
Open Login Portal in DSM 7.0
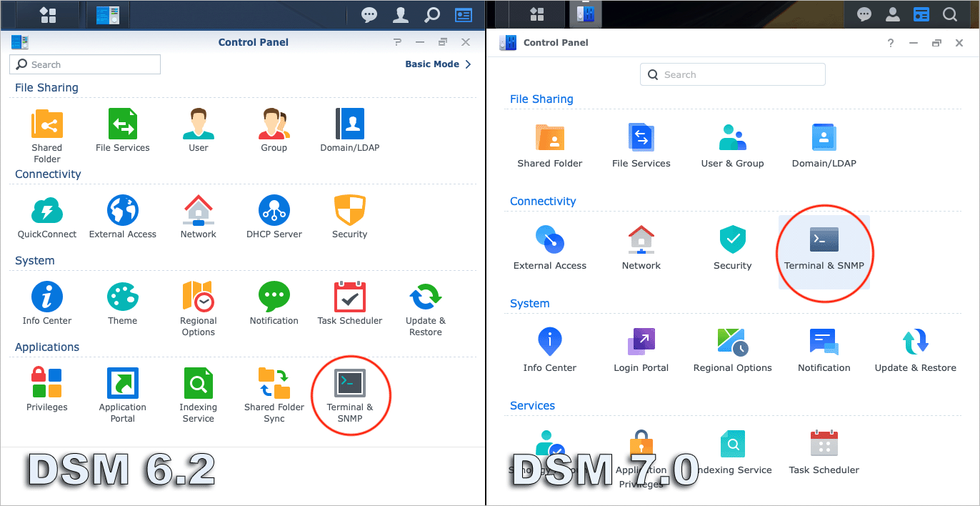tap(641, 350)
